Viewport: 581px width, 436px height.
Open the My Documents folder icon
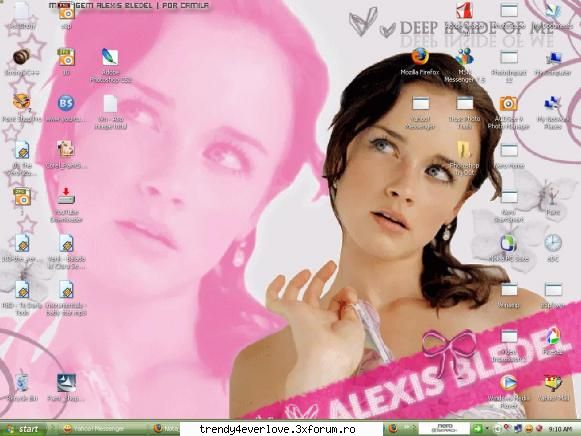tap(553, 10)
